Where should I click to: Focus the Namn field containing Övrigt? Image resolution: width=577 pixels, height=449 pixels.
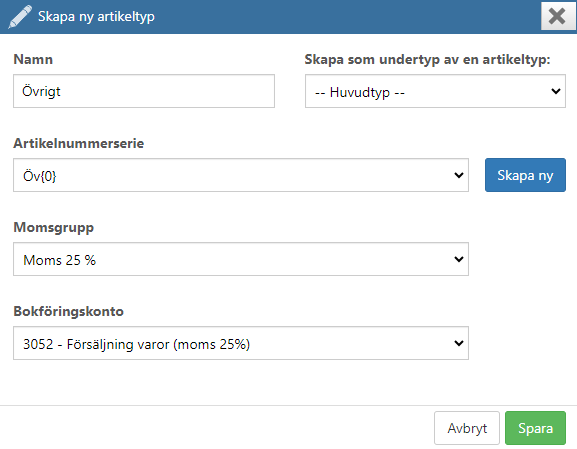tap(144, 91)
